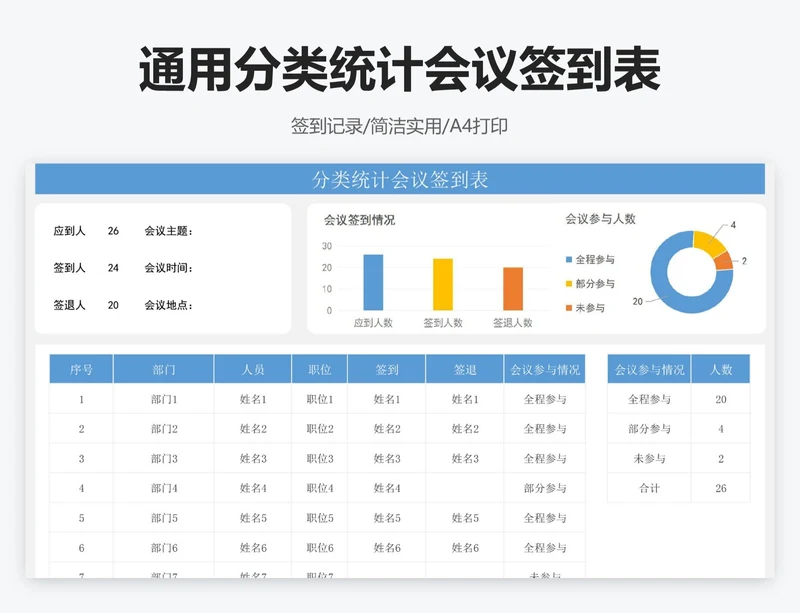Screen dimensions: 800x613
Task: Select the 未参与 label in summary table
Action: point(649,458)
